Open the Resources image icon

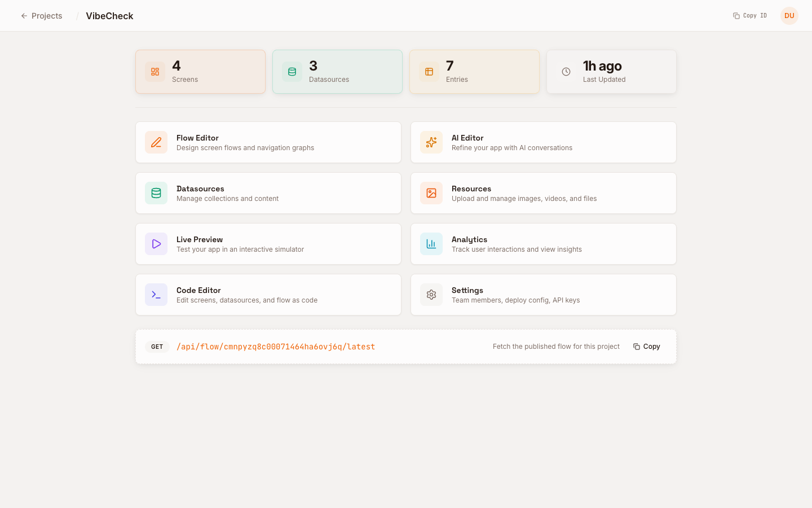point(431,193)
